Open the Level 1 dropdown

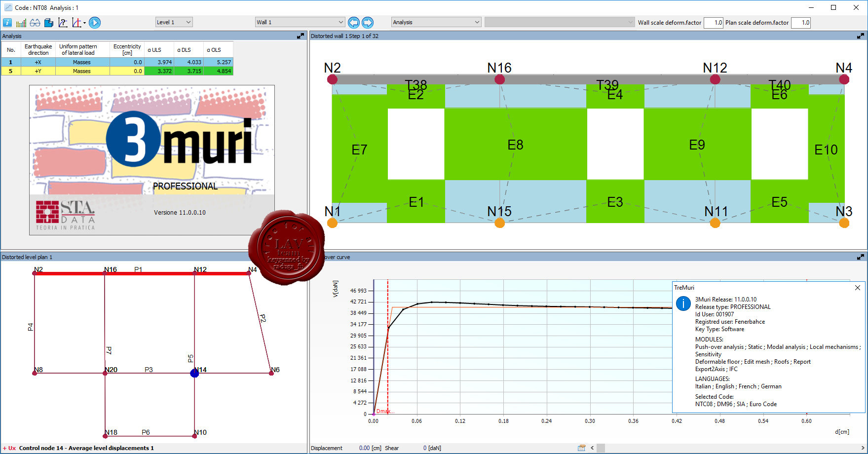coord(174,22)
